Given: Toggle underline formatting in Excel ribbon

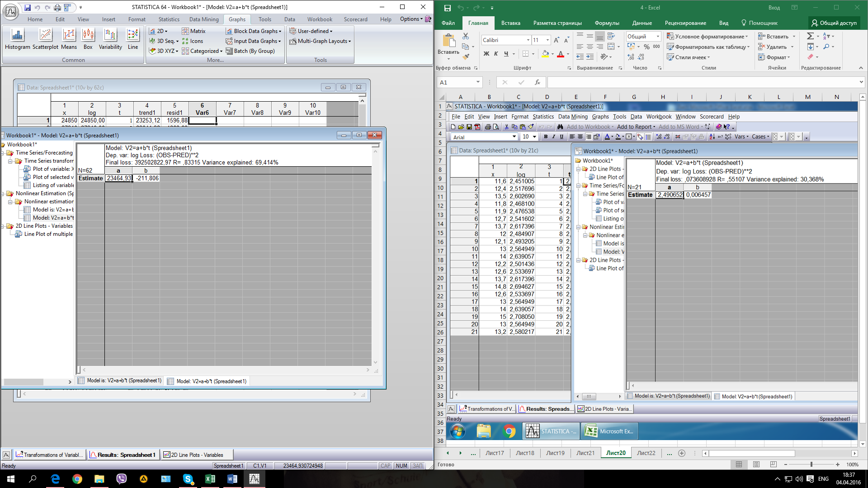Looking at the screenshot, I should [x=506, y=54].
